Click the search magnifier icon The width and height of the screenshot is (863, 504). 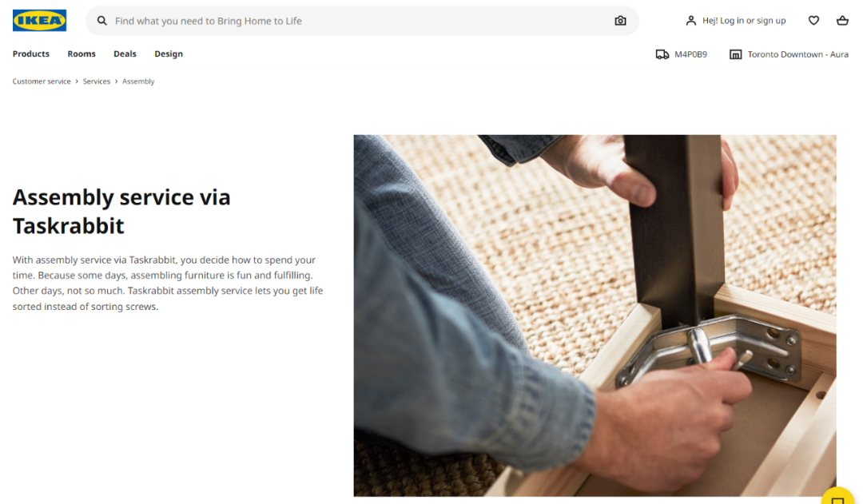point(101,21)
